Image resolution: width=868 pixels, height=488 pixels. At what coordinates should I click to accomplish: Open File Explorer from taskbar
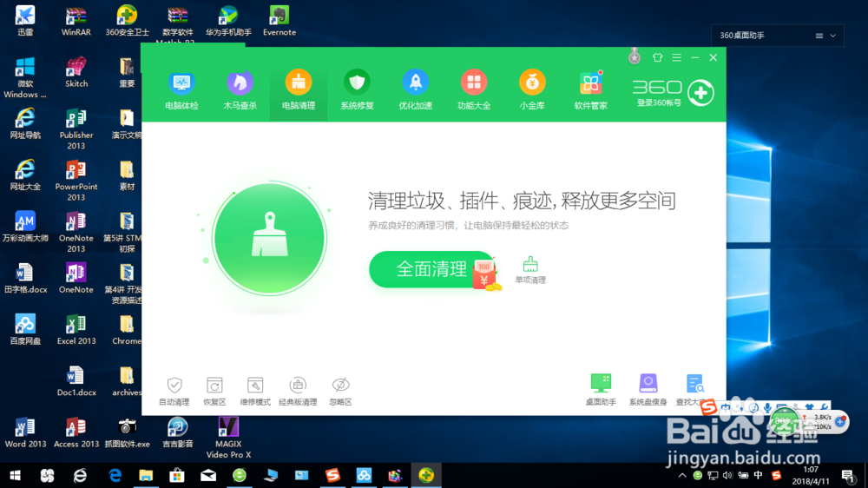click(x=146, y=475)
